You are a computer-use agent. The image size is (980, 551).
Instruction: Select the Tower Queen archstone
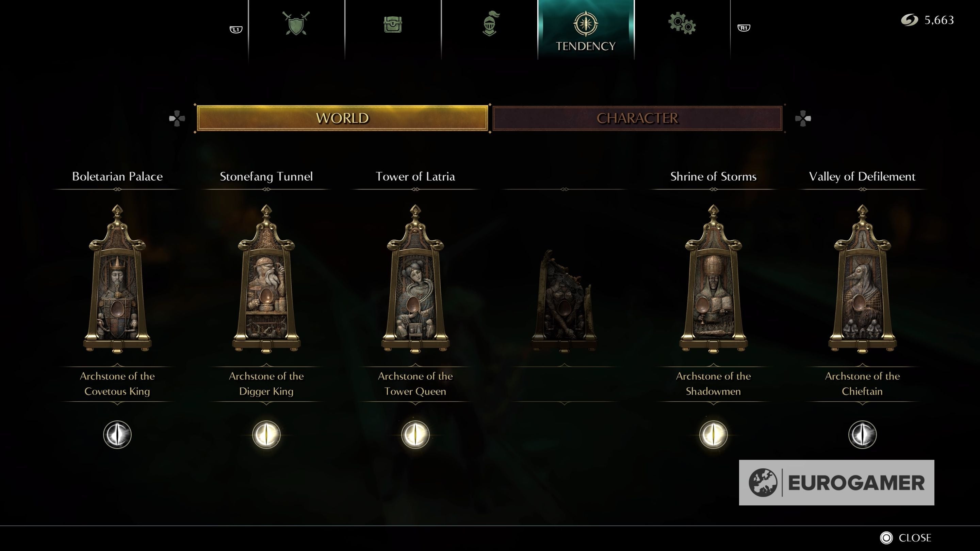tap(415, 279)
